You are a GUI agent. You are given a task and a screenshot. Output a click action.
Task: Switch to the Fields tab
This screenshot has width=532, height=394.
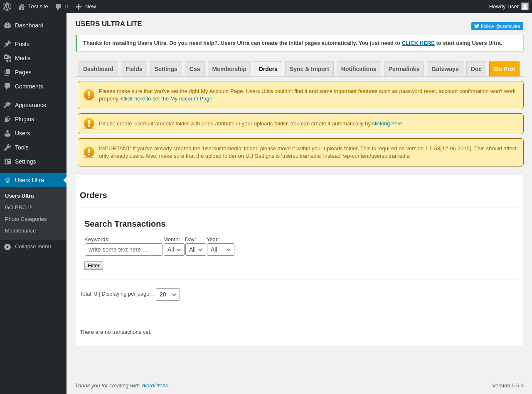[x=134, y=69]
